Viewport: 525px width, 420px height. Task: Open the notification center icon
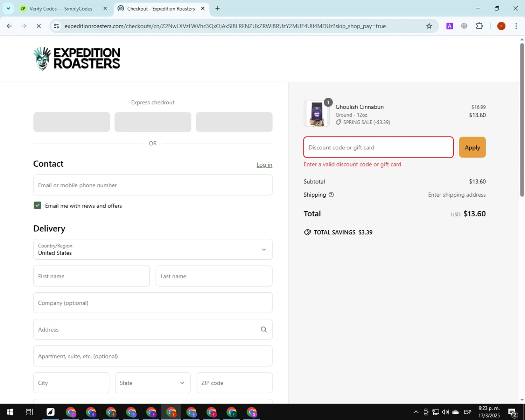pos(513,412)
